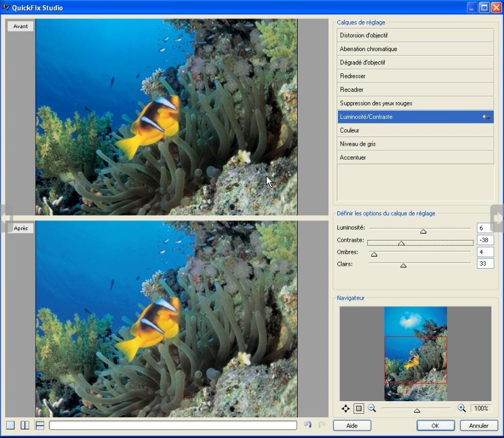The image size is (504, 438).
Task: Click the arrow icon on the Luminosité/Contraste row
Action: pos(486,117)
